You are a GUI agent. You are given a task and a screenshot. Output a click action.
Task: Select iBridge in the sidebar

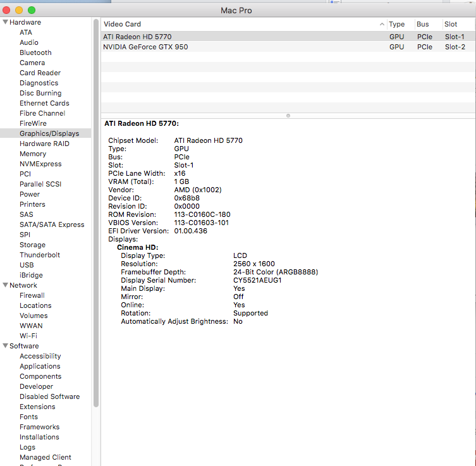point(31,275)
